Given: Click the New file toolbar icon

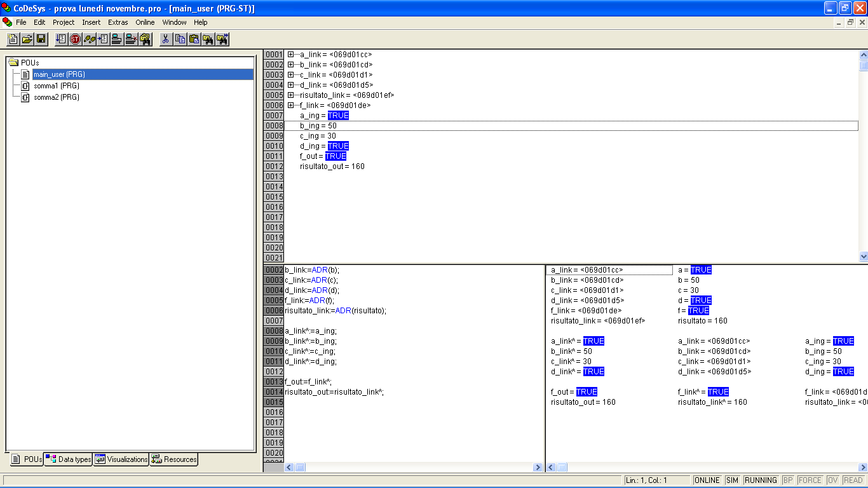Looking at the screenshot, I should [13, 39].
